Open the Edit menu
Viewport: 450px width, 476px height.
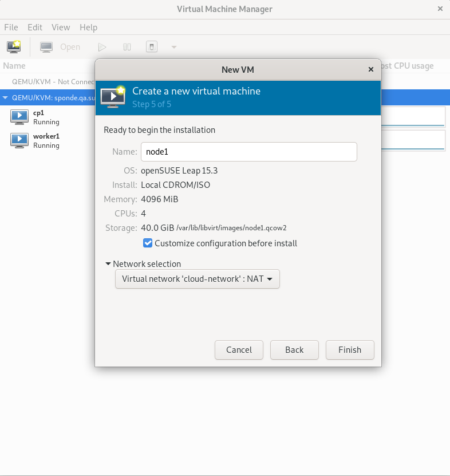35,27
